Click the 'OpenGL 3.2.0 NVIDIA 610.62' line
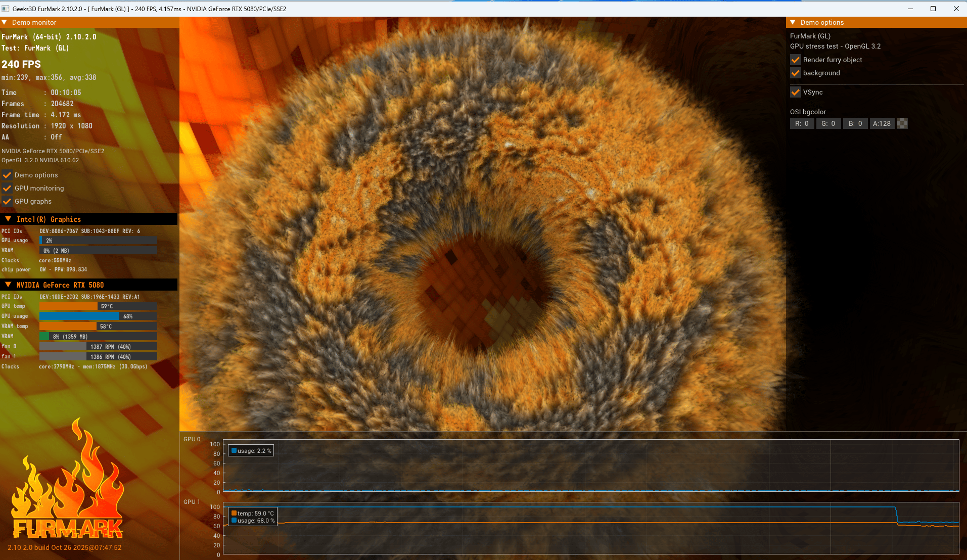The height and width of the screenshot is (560, 967). [40, 160]
